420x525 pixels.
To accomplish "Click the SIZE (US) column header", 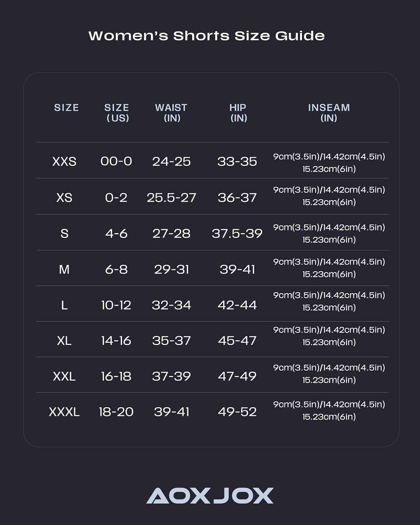I will (x=117, y=113).
